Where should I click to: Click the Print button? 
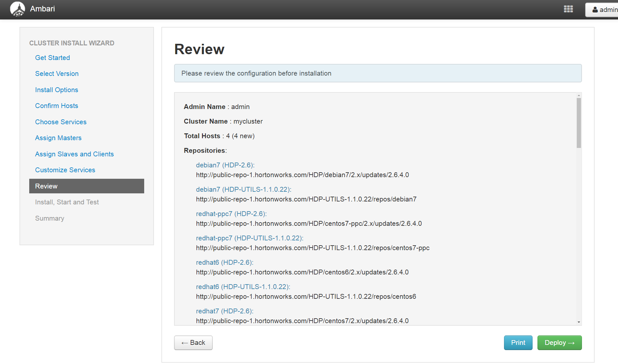point(518,343)
